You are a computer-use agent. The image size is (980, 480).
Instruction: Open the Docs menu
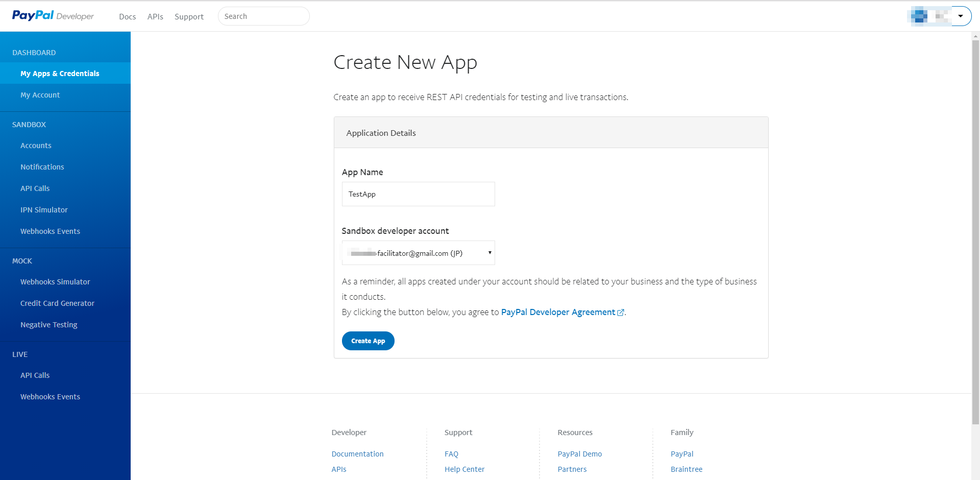(127, 16)
